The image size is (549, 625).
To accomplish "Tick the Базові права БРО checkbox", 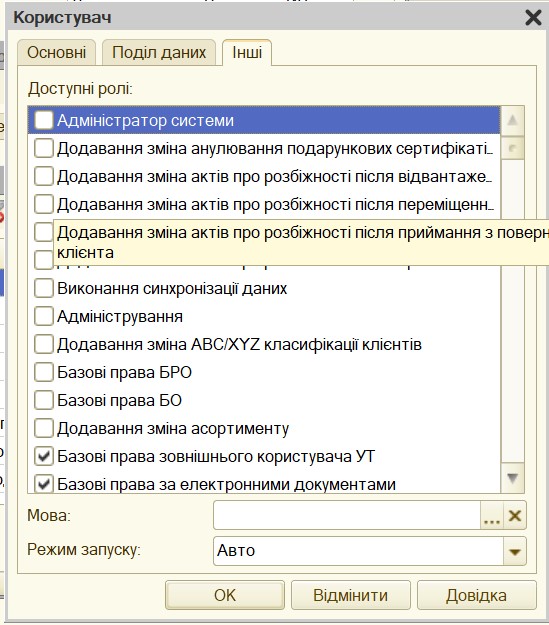I will 43,372.
